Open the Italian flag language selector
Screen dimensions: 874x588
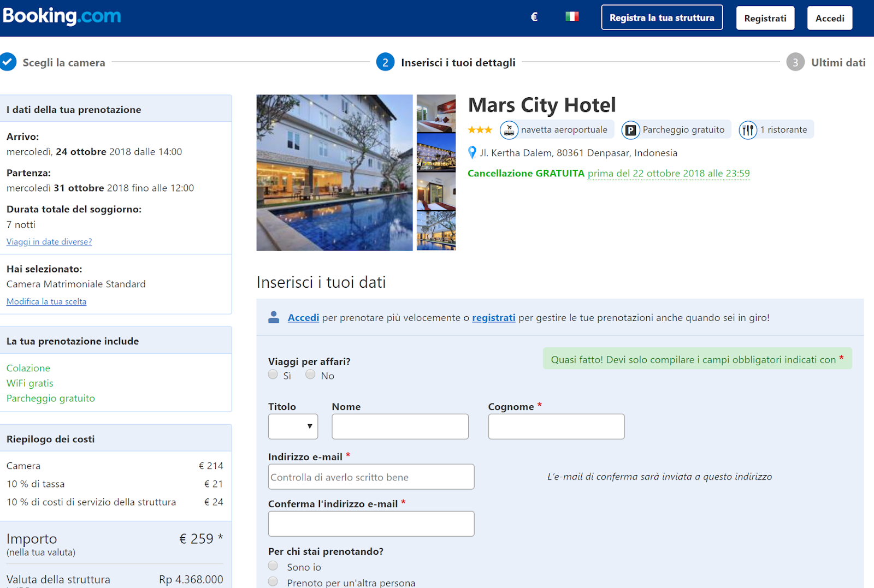572,17
